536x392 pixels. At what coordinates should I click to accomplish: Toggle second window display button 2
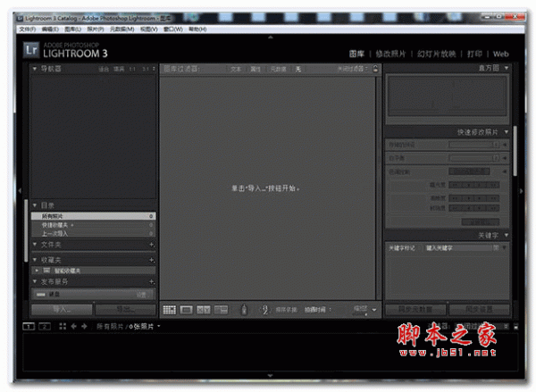click(x=43, y=327)
